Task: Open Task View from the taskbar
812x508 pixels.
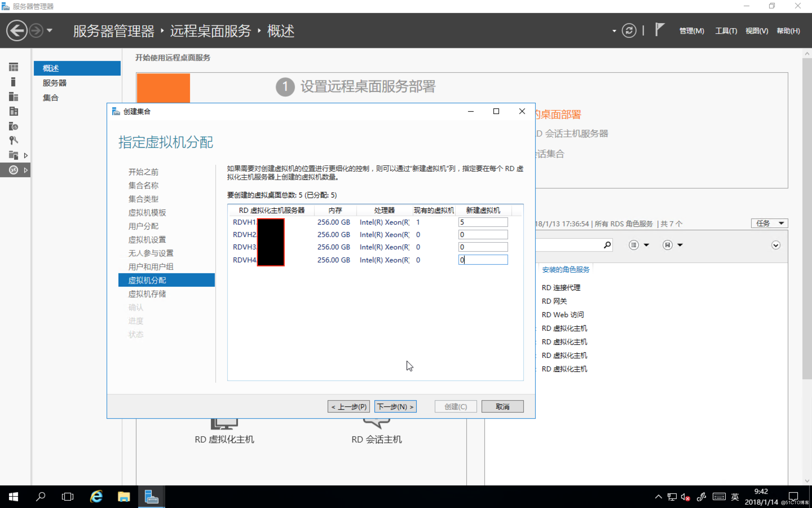Action: [67, 497]
